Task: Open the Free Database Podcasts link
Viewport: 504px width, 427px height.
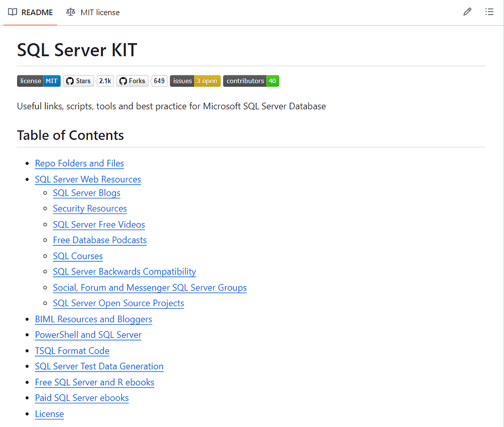Action: pyautogui.click(x=99, y=240)
